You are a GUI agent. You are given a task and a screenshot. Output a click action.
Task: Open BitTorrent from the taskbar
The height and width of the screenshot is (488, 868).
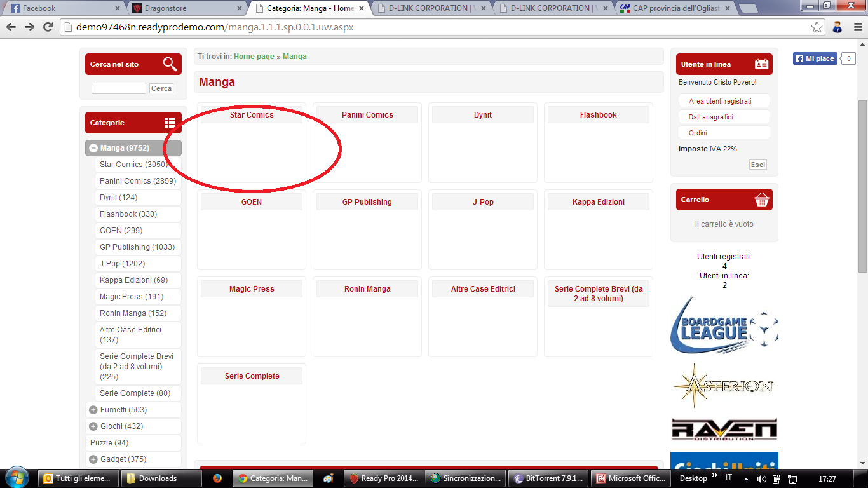(547, 478)
